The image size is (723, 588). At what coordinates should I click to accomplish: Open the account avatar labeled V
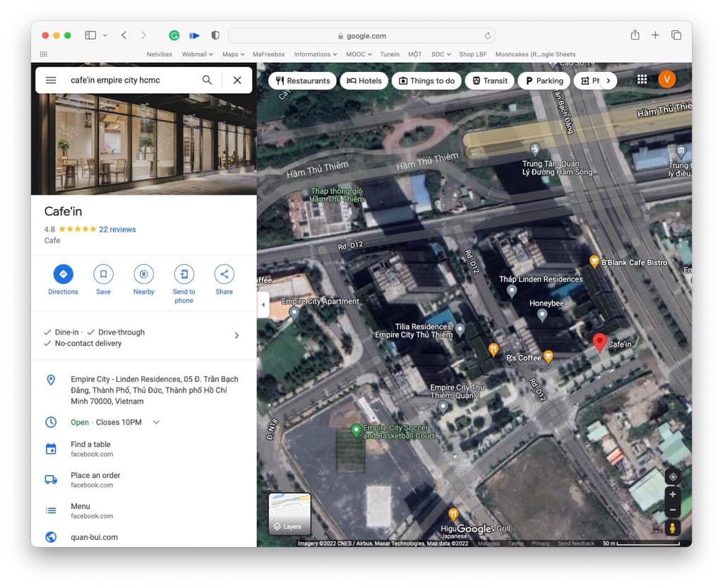[667, 79]
